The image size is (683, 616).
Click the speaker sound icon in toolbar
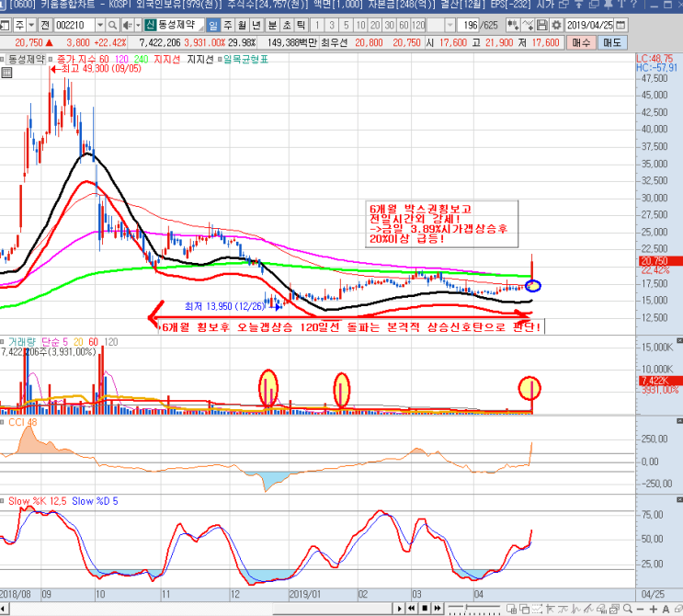point(127,25)
